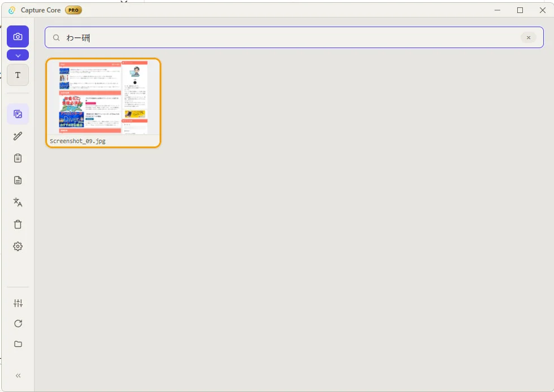Close the Capture Core window

coord(542,10)
